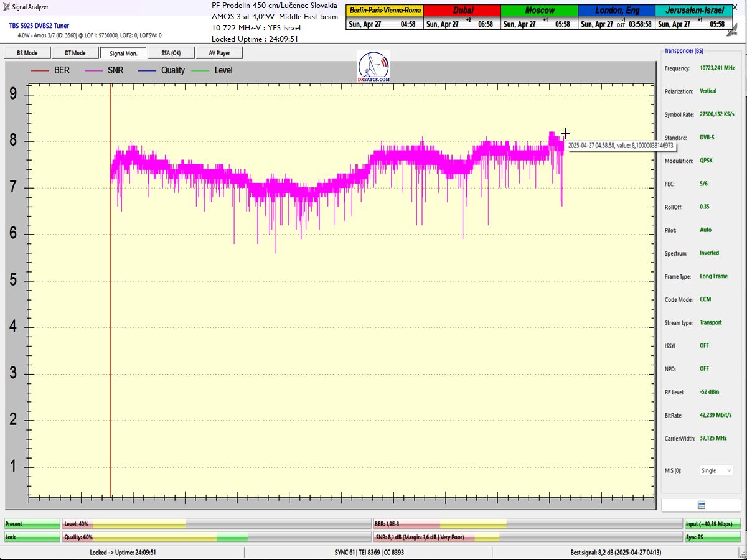Viewport: 747px width, 560px height.
Task: Click the magenta SNR legend line
Action: [x=93, y=70]
